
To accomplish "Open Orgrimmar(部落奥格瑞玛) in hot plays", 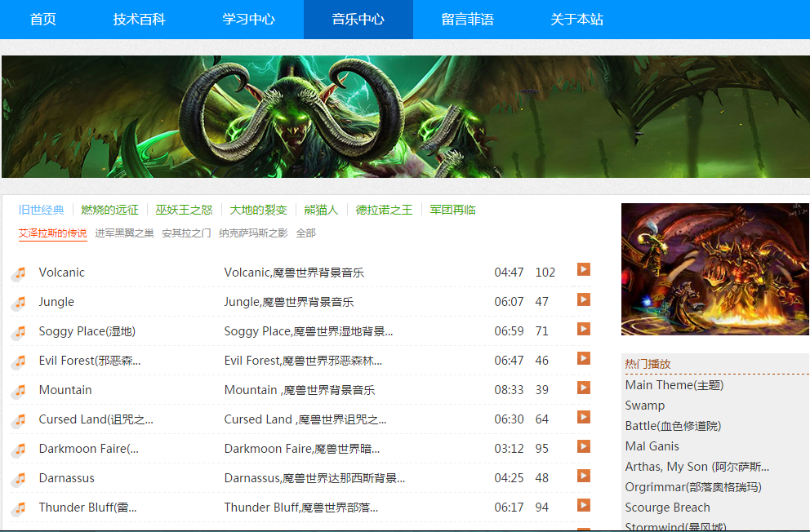I will click(693, 487).
